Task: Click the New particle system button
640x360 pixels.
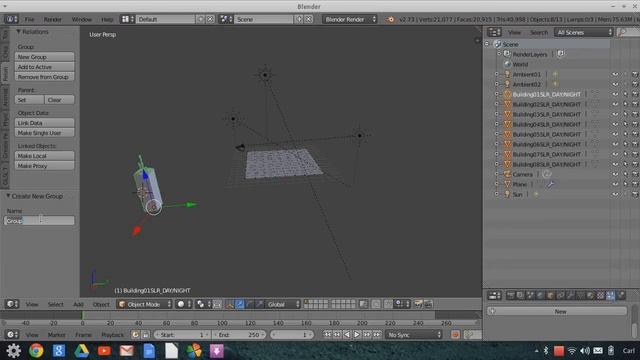Action: 557,311
